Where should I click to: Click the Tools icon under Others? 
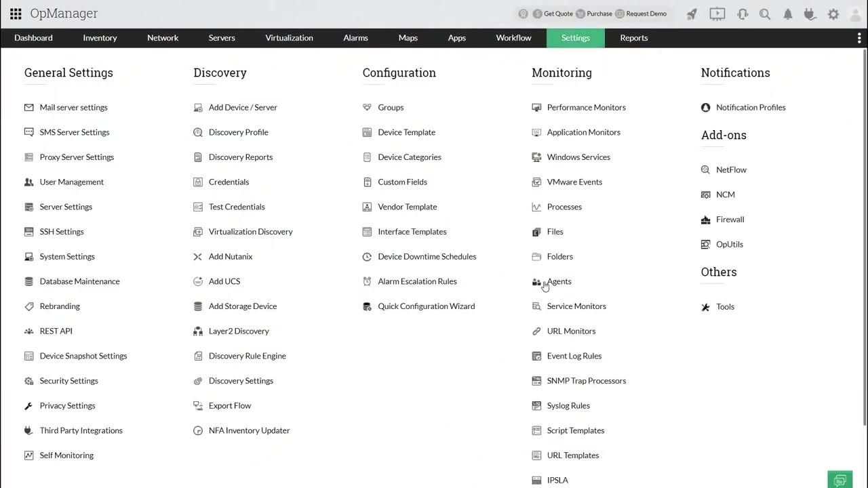pyautogui.click(x=705, y=307)
